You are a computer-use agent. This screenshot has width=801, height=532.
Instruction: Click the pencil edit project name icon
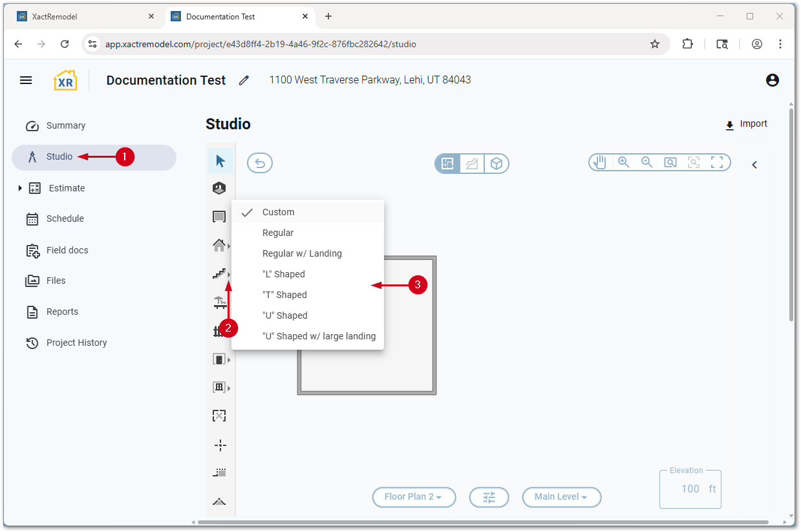(244, 80)
